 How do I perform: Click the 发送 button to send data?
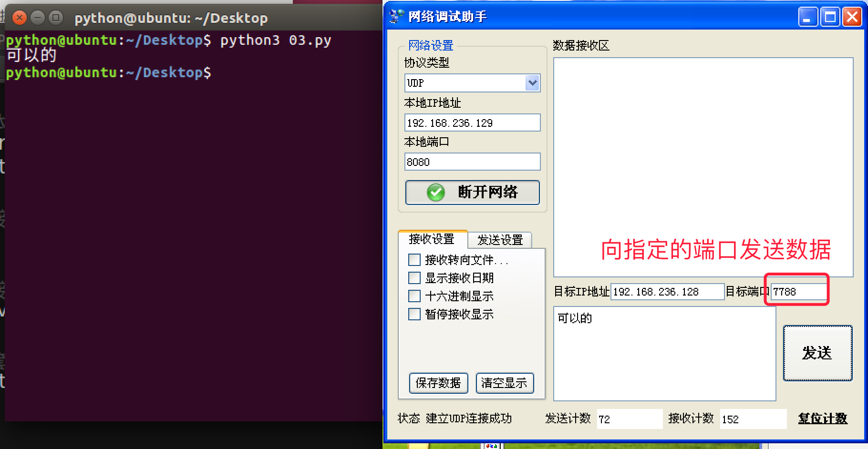(x=817, y=353)
